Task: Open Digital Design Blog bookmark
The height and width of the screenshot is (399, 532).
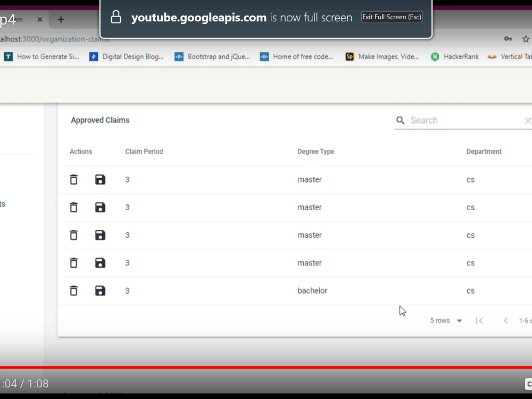Action: click(127, 57)
